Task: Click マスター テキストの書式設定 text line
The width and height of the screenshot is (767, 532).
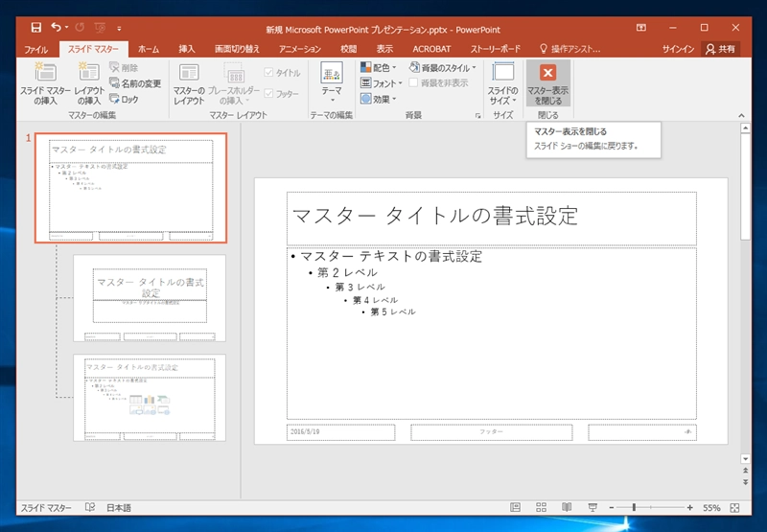Action: point(391,256)
